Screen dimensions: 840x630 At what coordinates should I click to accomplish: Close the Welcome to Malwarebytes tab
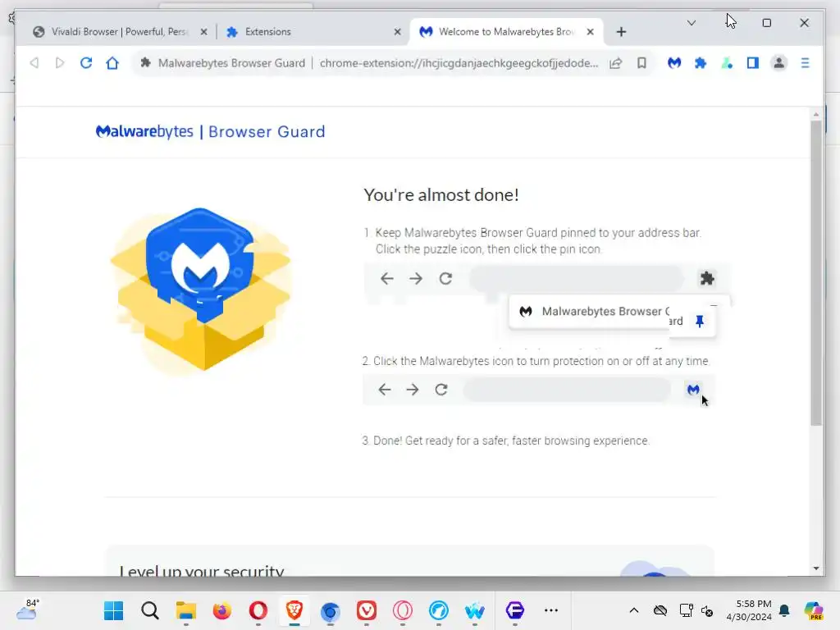(x=591, y=32)
